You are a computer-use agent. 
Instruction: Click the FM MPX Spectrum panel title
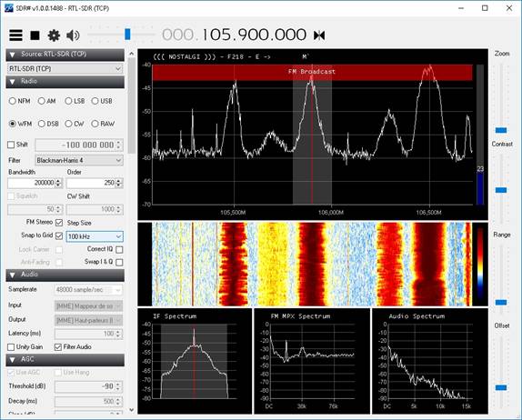tap(300, 316)
